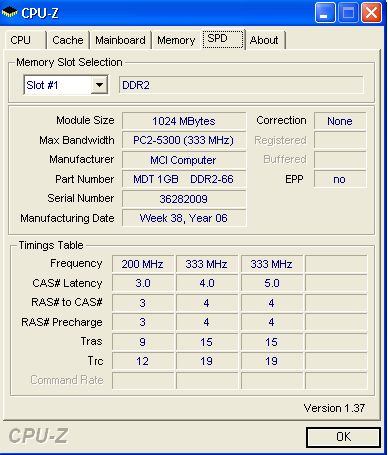The width and height of the screenshot is (388, 455).
Task: Open the Cache tab
Action: [68, 40]
